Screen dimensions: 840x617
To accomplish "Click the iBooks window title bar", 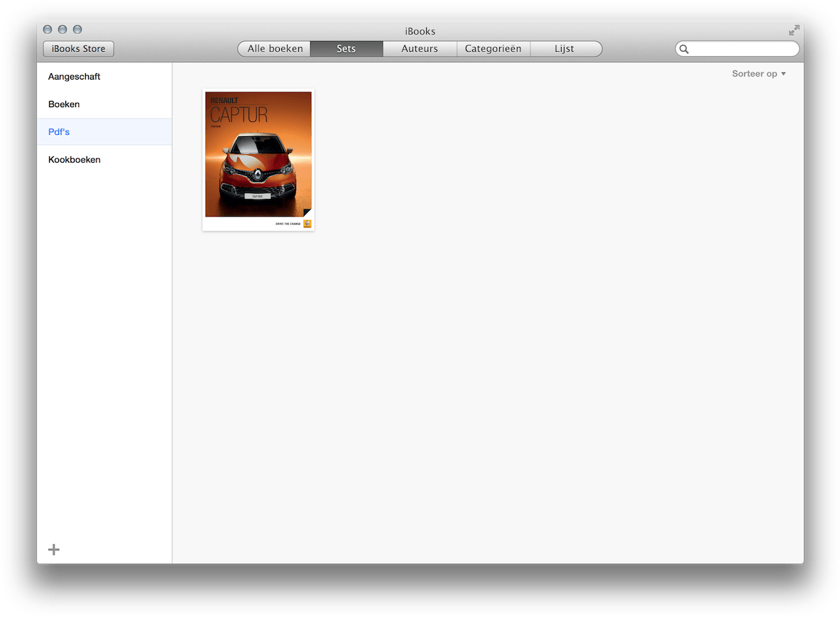I will (x=420, y=31).
